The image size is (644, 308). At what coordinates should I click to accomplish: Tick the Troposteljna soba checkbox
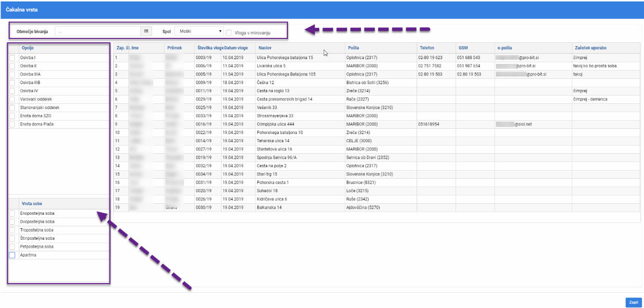point(12,230)
